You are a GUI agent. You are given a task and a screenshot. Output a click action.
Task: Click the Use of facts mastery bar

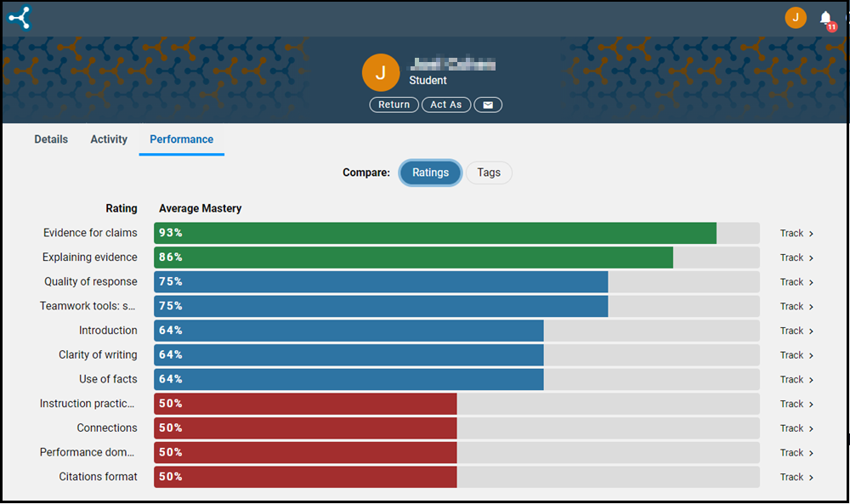(x=348, y=379)
